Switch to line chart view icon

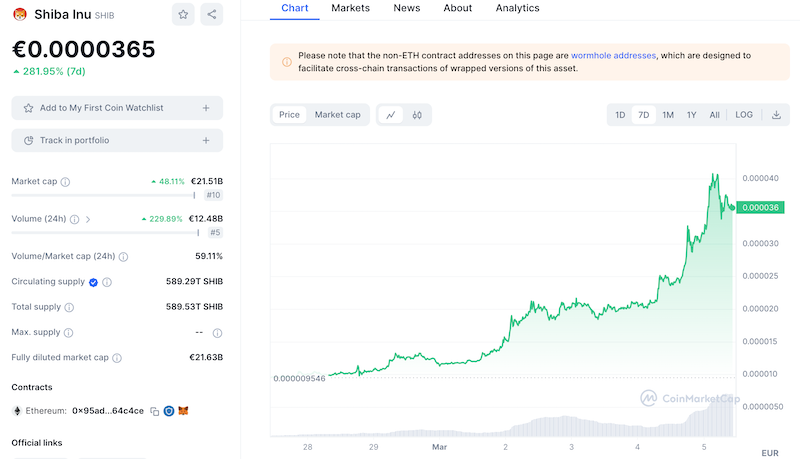pos(391,115)
